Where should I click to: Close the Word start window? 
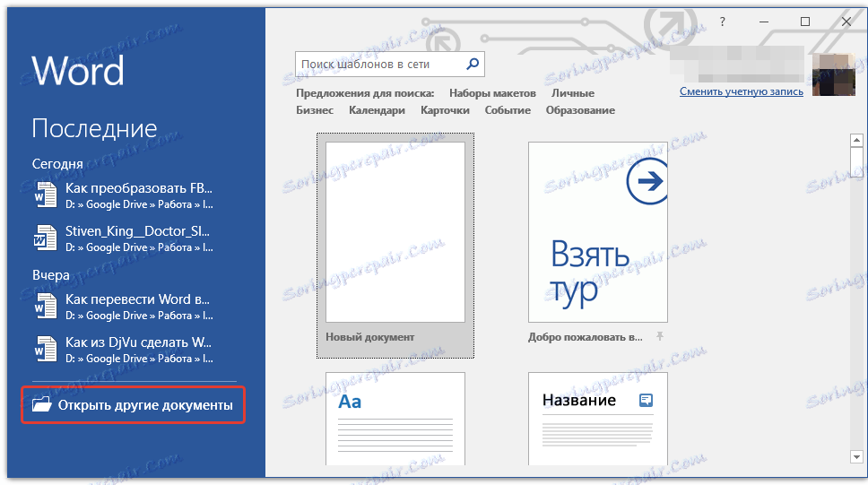[846, 22]
